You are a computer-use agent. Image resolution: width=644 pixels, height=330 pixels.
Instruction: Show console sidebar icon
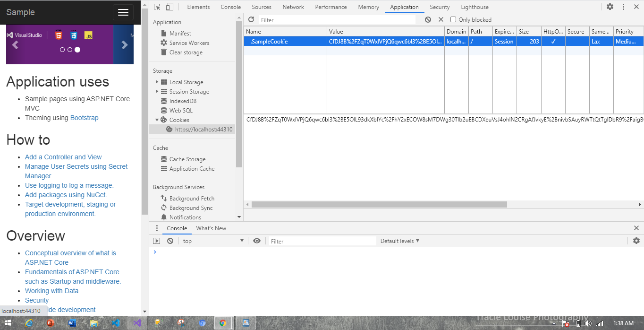(157, 241)
